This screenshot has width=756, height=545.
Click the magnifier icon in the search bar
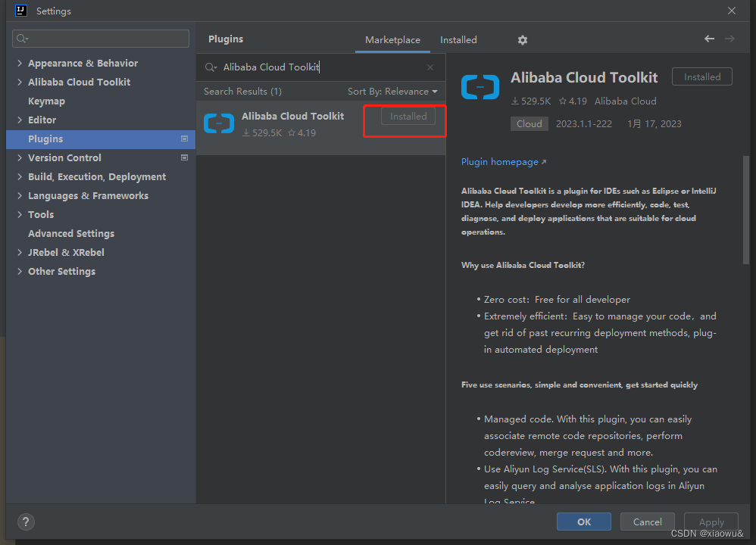211,67
